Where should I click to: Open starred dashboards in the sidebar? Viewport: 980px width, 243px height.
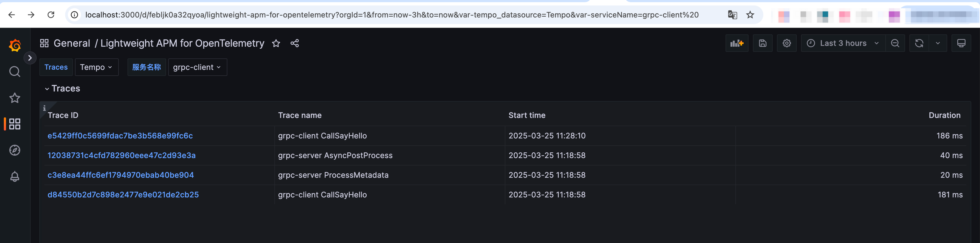(15, 97)
